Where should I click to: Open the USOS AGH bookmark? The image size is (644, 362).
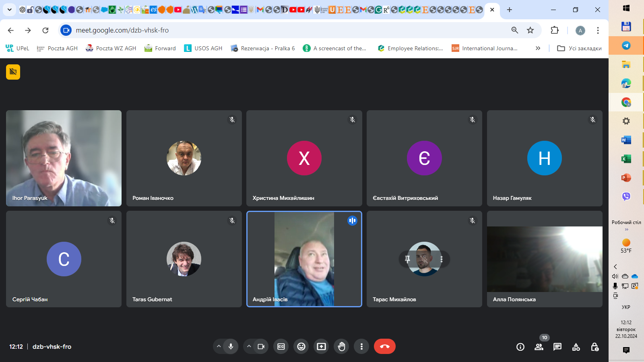pos(203,48)
